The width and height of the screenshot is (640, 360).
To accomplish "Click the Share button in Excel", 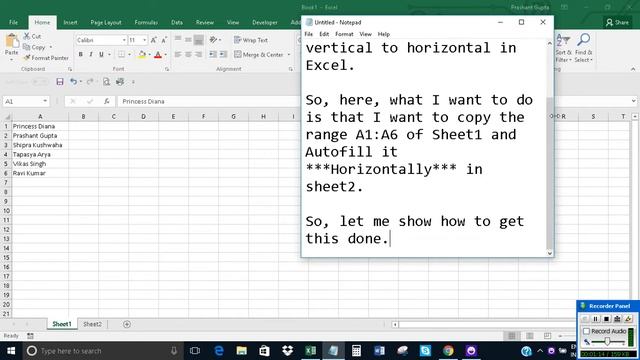I will click(617, 22).
